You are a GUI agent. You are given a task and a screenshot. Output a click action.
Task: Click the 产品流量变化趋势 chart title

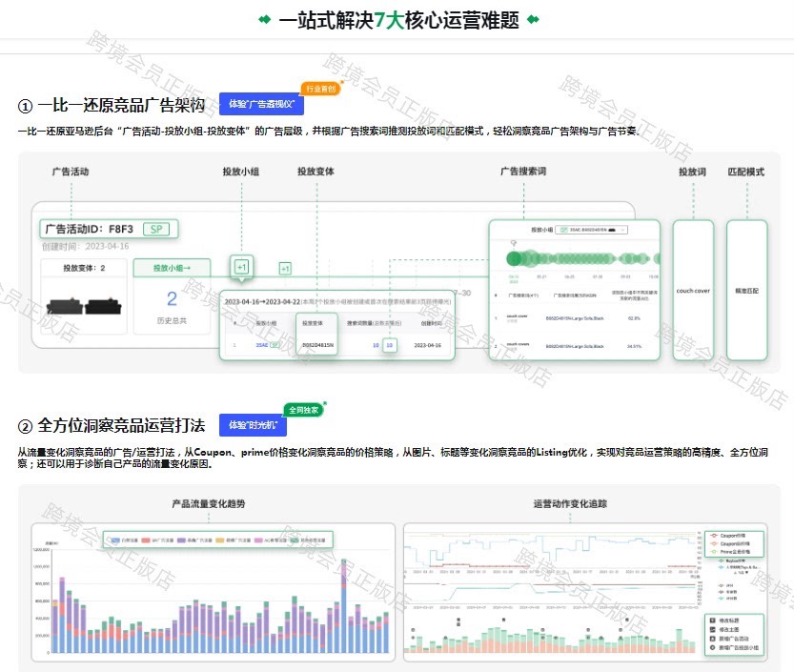point(209,504)
